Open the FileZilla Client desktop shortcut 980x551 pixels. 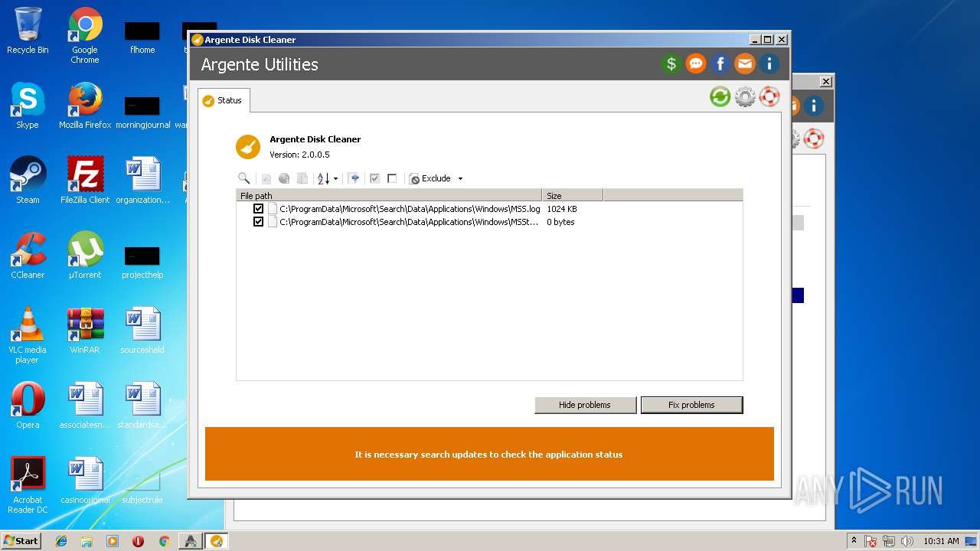coord(85,181)
